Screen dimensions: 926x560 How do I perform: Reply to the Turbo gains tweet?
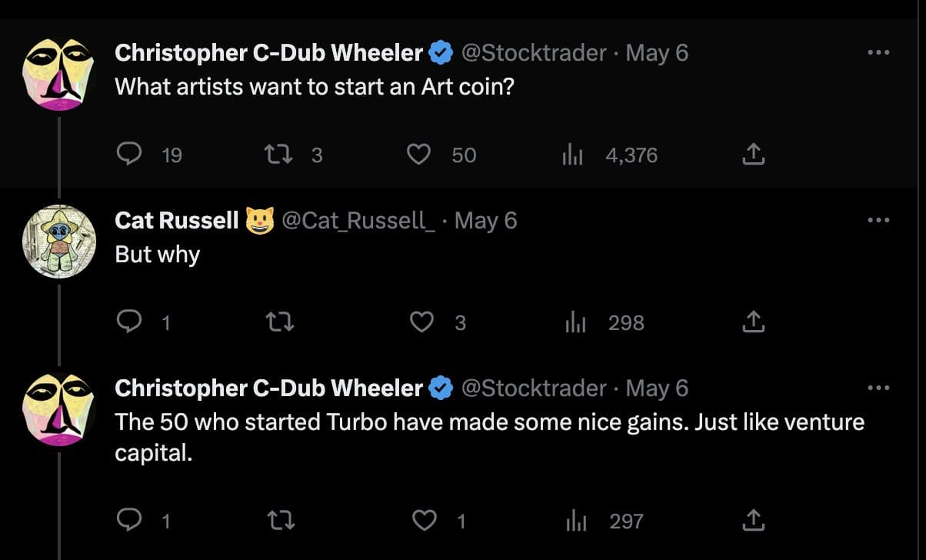pos(127,521)
